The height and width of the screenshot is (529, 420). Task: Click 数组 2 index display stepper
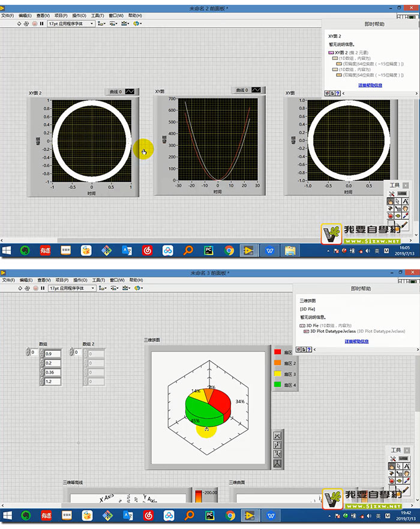coord(71,352)
